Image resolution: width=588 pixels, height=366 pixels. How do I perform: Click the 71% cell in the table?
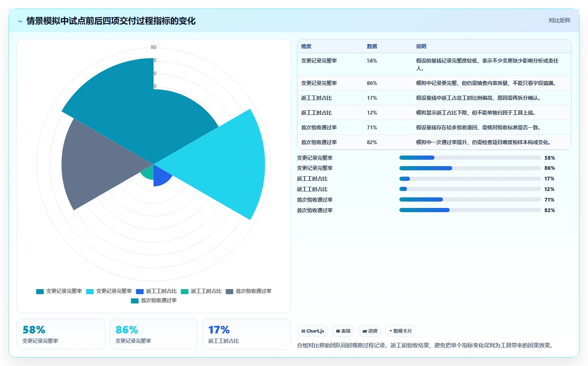(372, 128)
